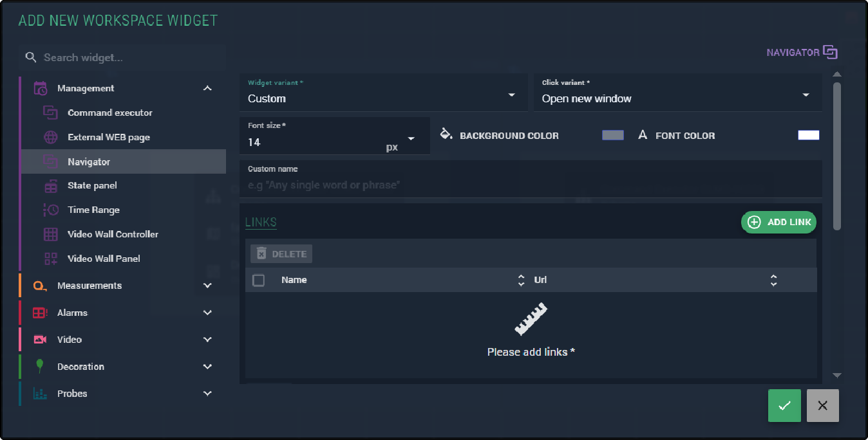The image size is (868, 440).
Task: Expand the Measurements category
Action: (207, 286)
